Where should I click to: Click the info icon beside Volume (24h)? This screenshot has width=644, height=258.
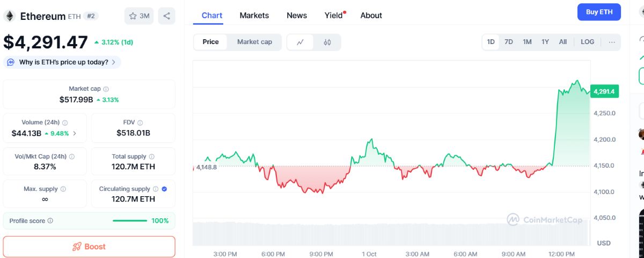[65, 123]
